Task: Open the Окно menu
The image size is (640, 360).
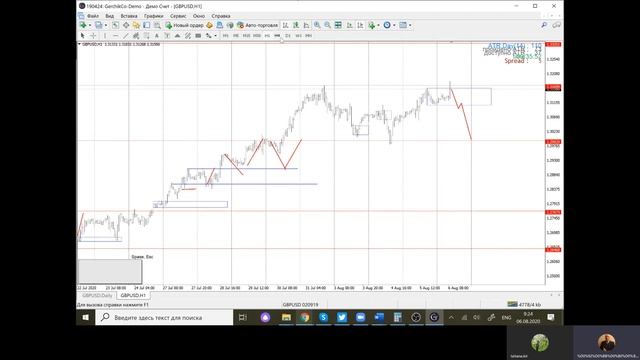Action: pos(199,16)
